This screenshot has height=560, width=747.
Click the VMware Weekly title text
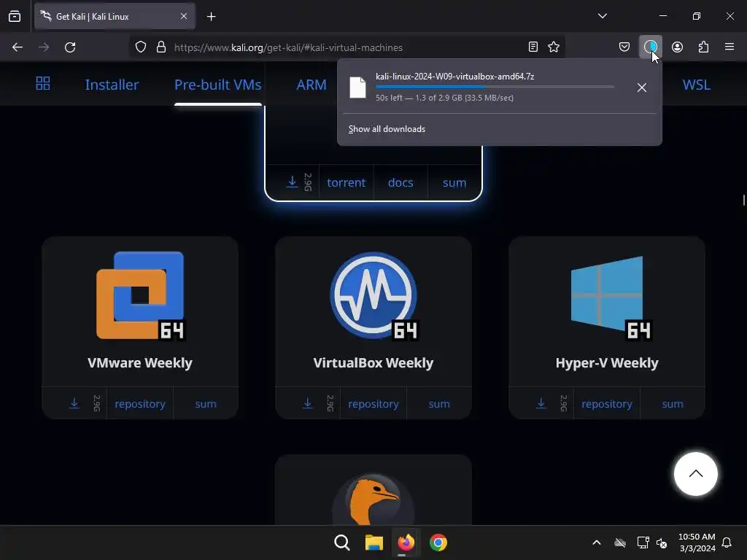[x=140, y=363]
